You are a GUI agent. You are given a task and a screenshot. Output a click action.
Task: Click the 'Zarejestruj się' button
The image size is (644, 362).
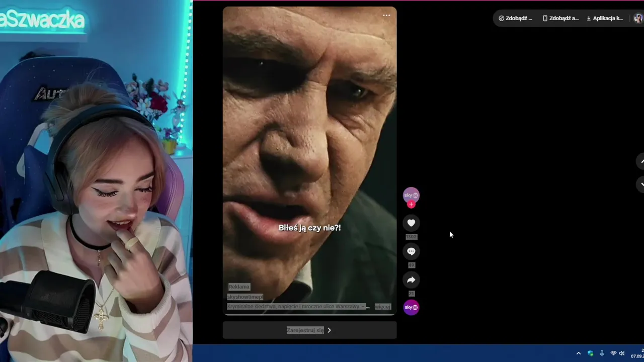click(x=309, y=330)
